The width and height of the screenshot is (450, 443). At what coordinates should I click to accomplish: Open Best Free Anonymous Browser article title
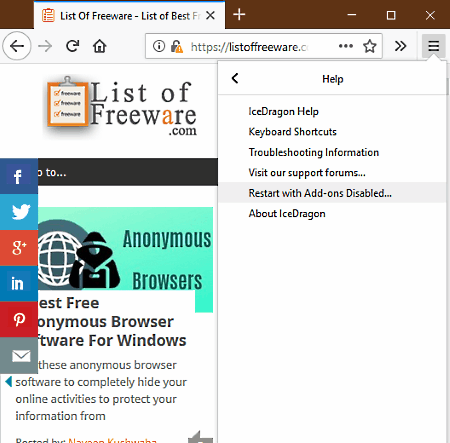(112, 322)
